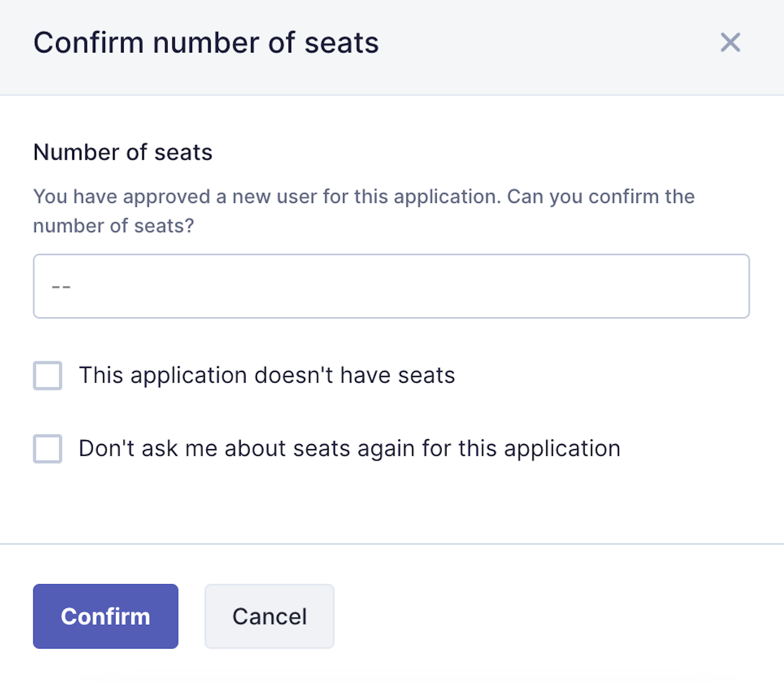Close the Confirm number of seats dialog
The image size is (784, 681).
click(730, 42)
